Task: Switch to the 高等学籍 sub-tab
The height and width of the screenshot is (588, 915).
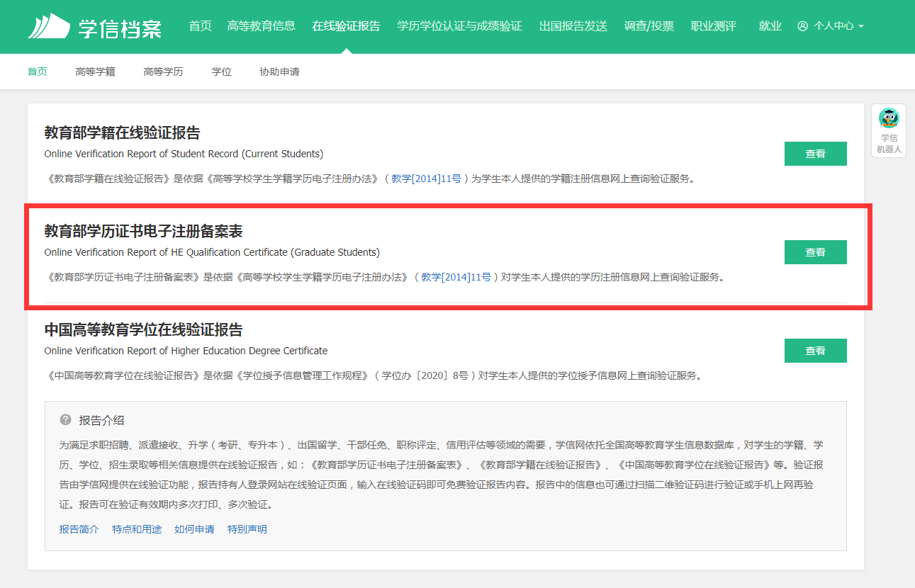Action: pyautogui.click(x=95, y=72)
